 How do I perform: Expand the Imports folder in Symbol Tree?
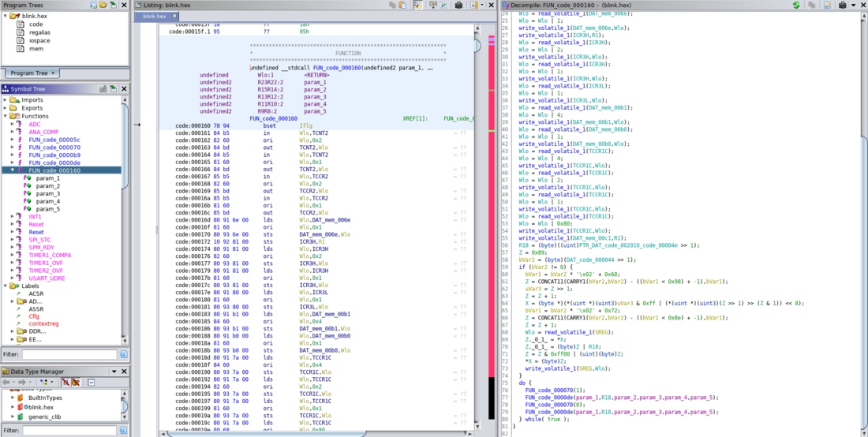tap(5, 100)
